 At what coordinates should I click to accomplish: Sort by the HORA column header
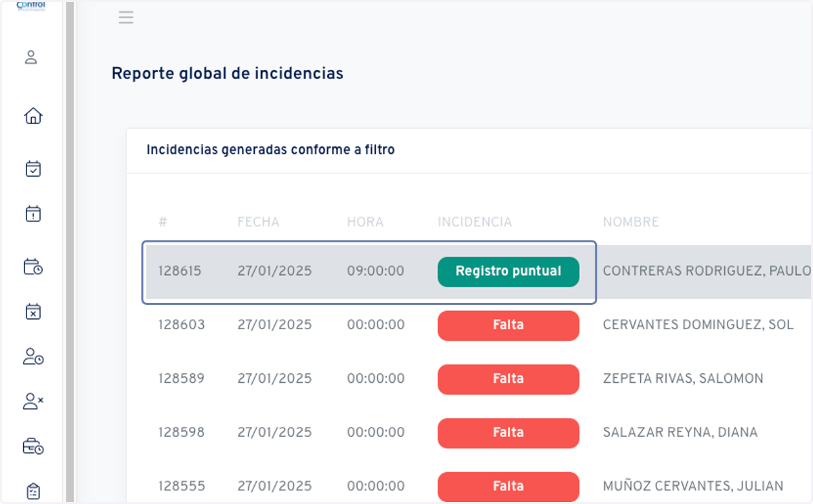(x=365, y=222)
